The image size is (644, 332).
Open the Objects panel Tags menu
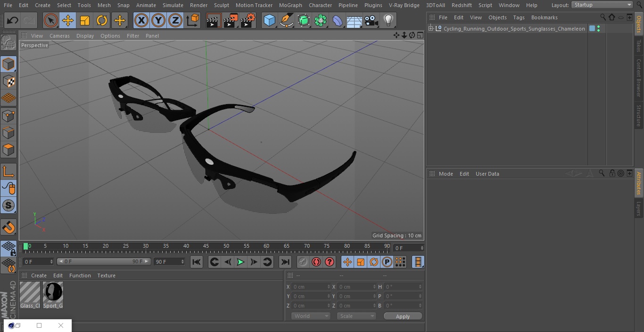tap(519, 17)
